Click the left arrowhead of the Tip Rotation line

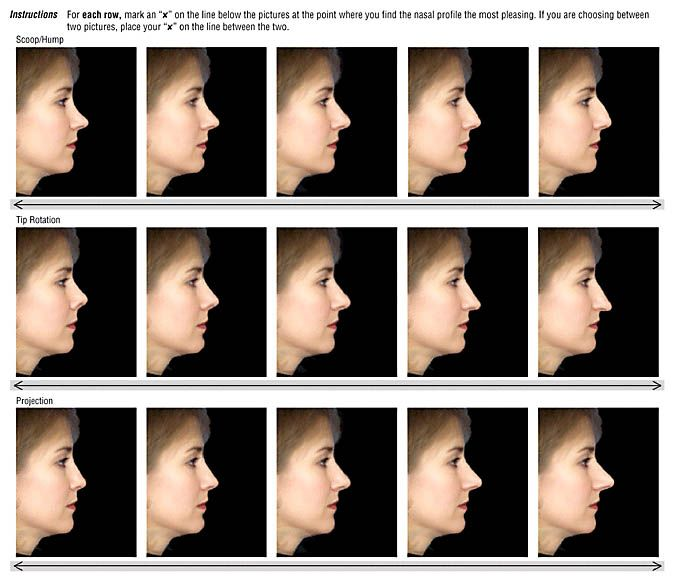tap(19, 385)
